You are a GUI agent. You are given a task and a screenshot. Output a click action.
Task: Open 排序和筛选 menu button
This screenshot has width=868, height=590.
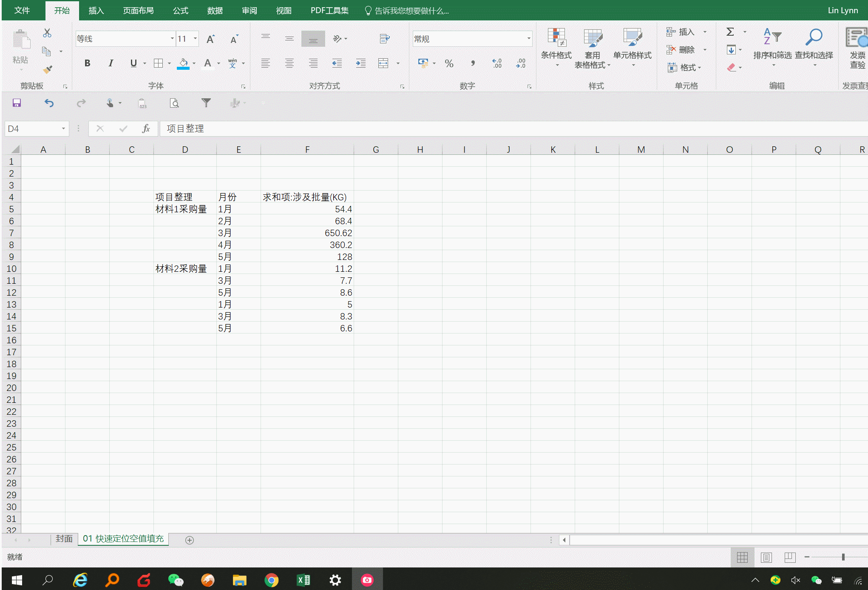tap(772, 47)
